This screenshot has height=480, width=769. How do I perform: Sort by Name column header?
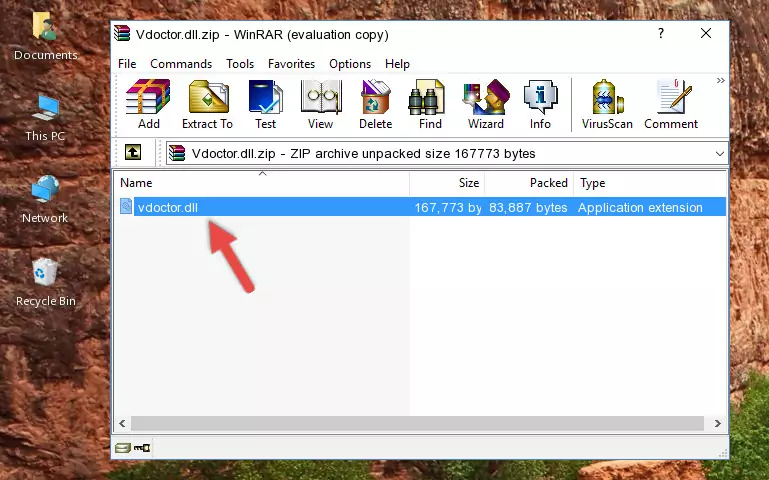tap(262, 183)
